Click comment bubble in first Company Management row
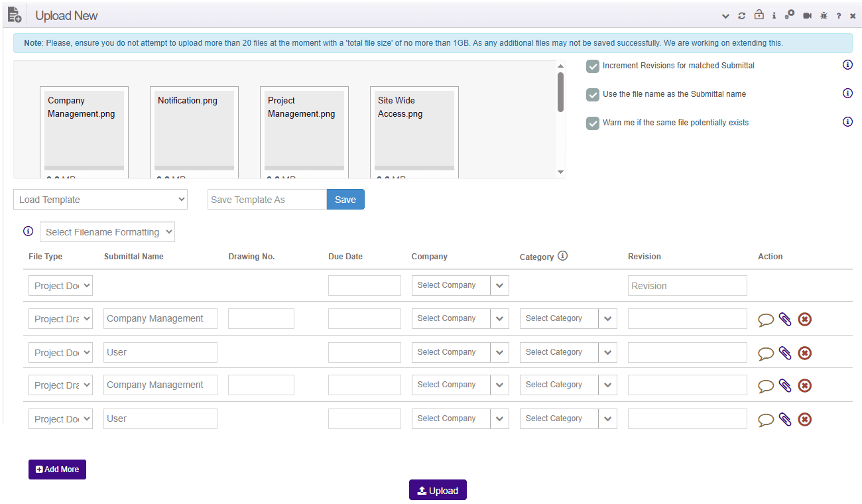The image size is (862, 504). (766, 320)
